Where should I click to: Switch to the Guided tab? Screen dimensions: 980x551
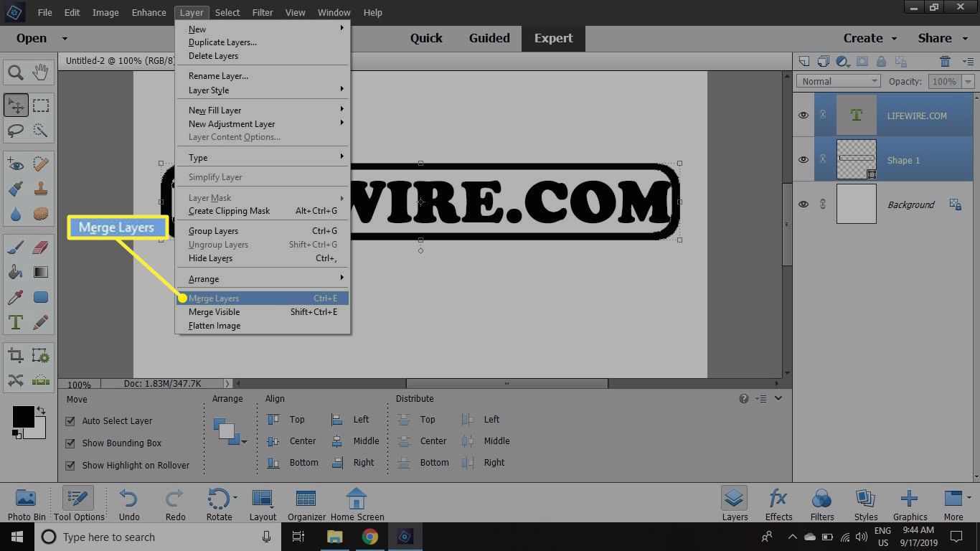coord(489,38)
